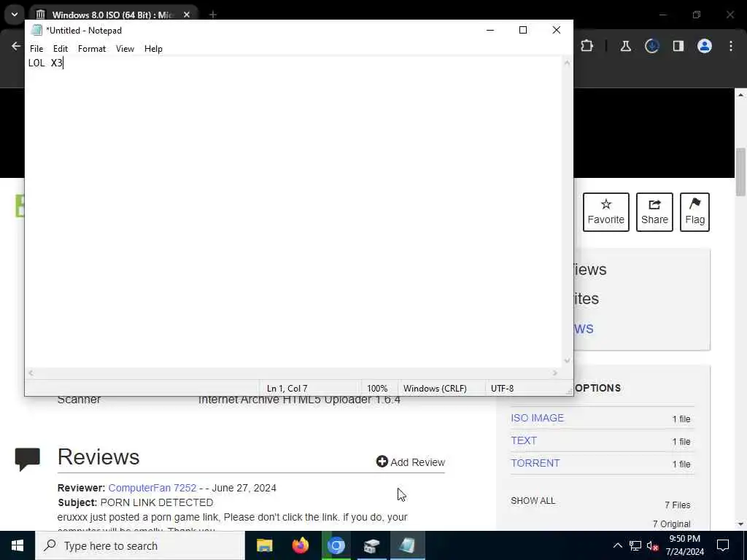The width and height of the screenshot is (747, 560).
Task: Open Firefox from the taskbar
Action: coord(300,545)
